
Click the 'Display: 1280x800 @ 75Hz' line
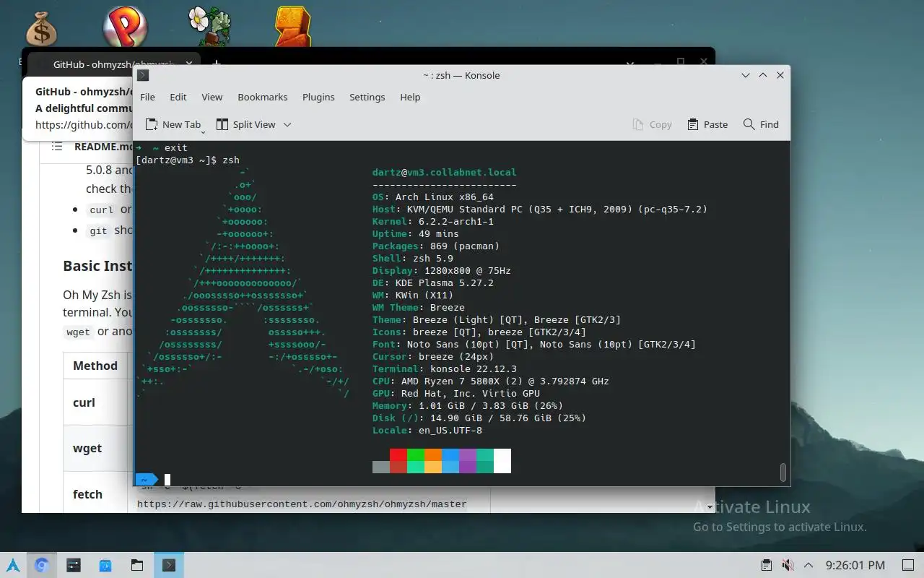click(442, 271)
